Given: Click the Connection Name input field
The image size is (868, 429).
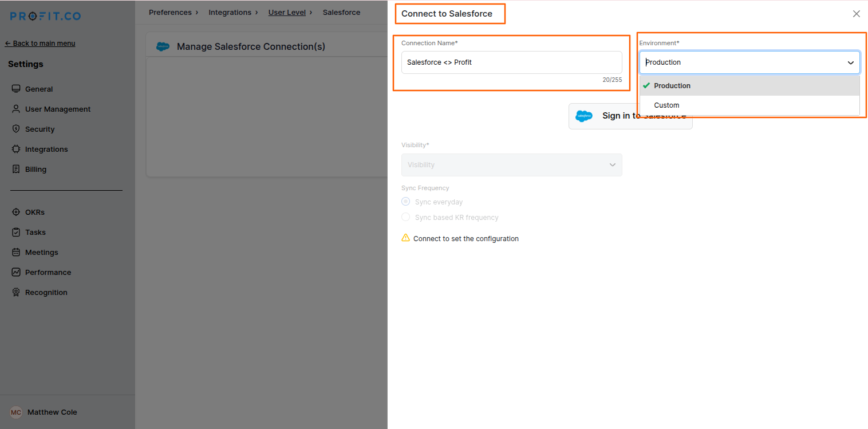Looking at the screenshot, I should [x=512, y=62].
